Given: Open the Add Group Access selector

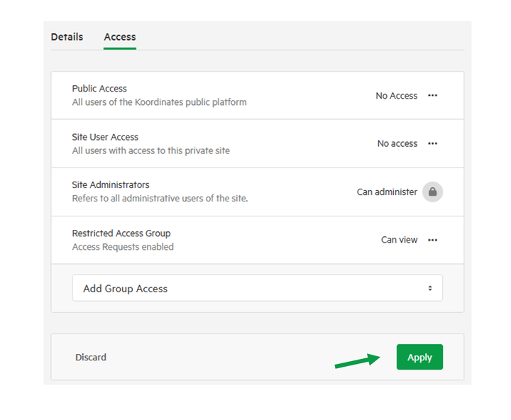Looking at the screenshot, I should point(258,288).
